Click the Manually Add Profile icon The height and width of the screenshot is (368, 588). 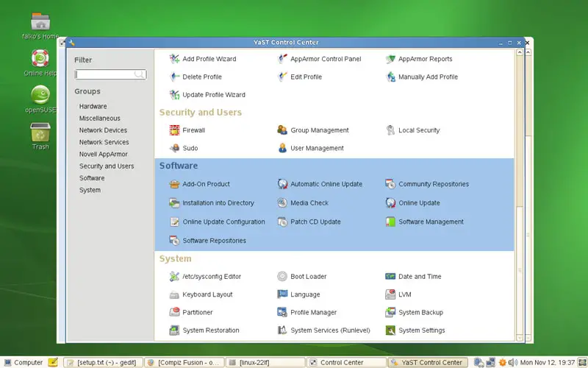[390, 77]
